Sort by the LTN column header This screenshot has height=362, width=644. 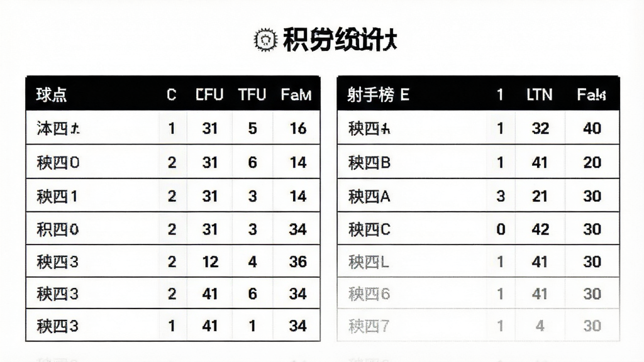pyautogui.click(x=539, y=95)
